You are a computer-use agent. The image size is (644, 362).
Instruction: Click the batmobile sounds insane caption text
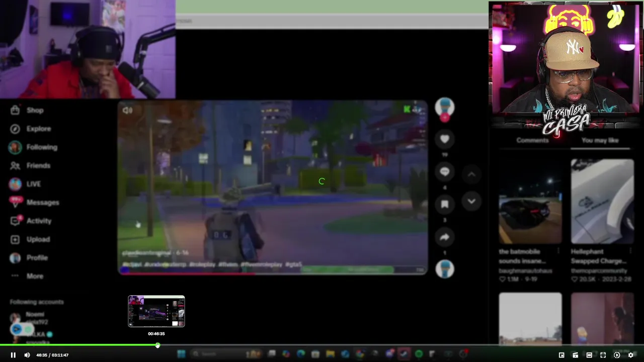[x=523, y=256]
